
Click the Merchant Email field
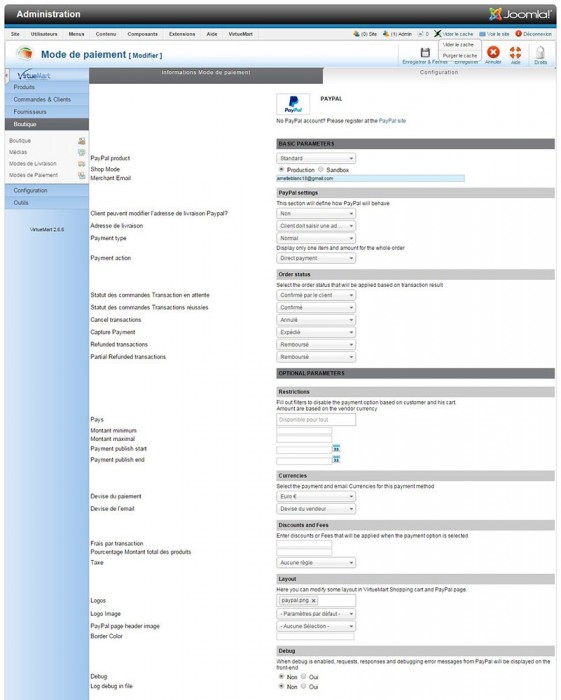pos(370,178)
